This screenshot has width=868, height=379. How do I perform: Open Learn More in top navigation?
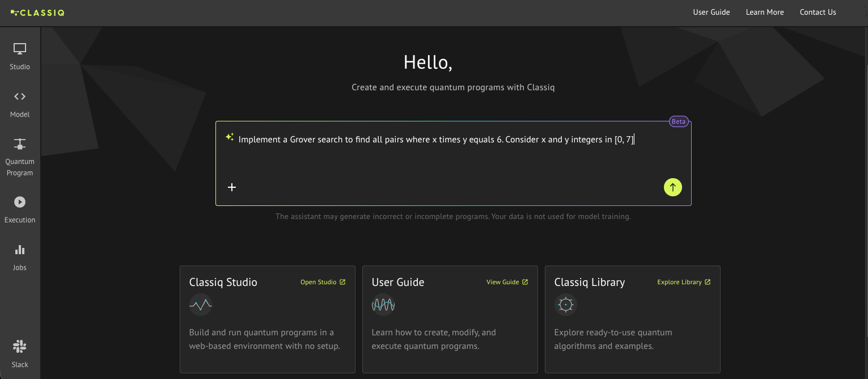click(x=765, y=12)
